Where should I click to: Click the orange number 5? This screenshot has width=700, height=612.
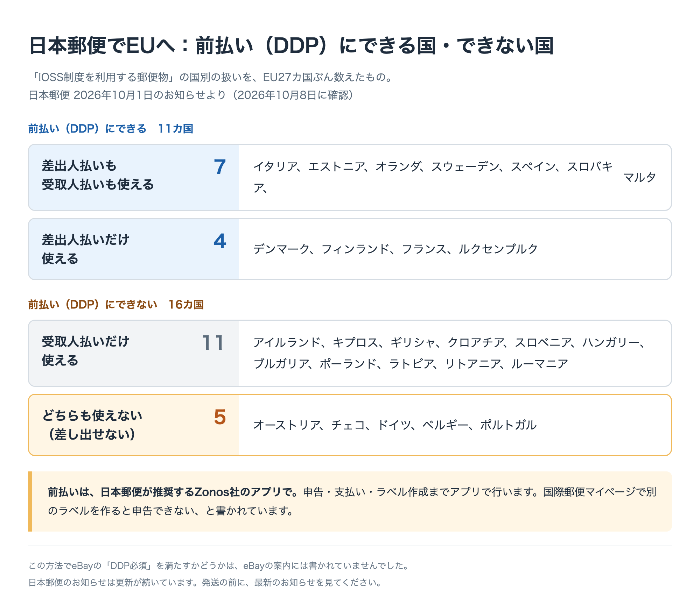(220, 417)
